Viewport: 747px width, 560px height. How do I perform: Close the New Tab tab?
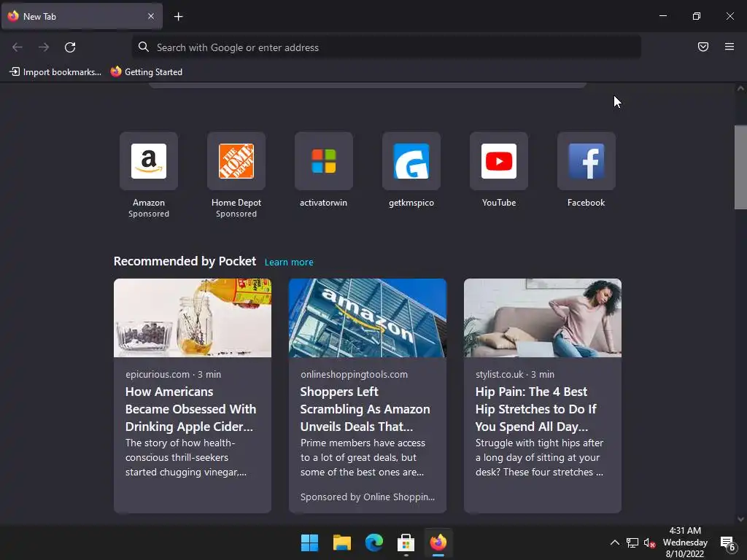pyautogui.click(x=151, y=16)
